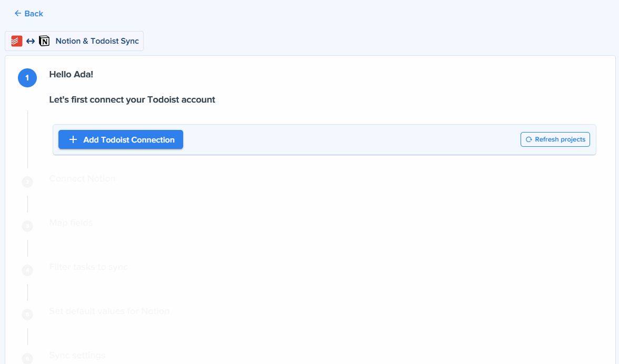619x364 pixels.
Task: Select step 1 circle indicator
Action: point(27,78)
